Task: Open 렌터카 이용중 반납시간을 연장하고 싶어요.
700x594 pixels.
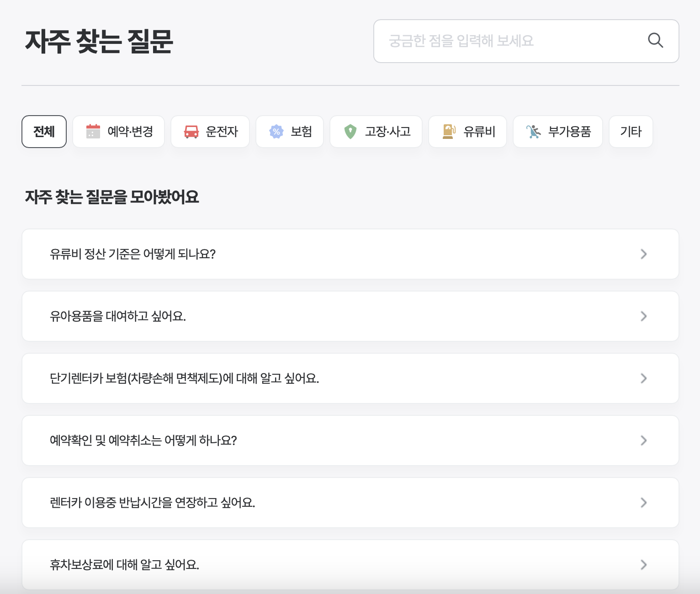Action: click(350, 503)
